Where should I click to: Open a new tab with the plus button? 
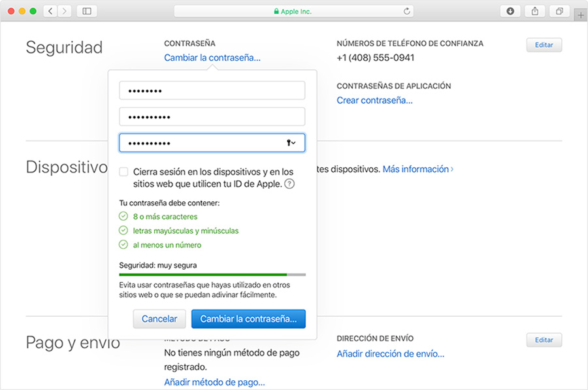coord(580,14)
